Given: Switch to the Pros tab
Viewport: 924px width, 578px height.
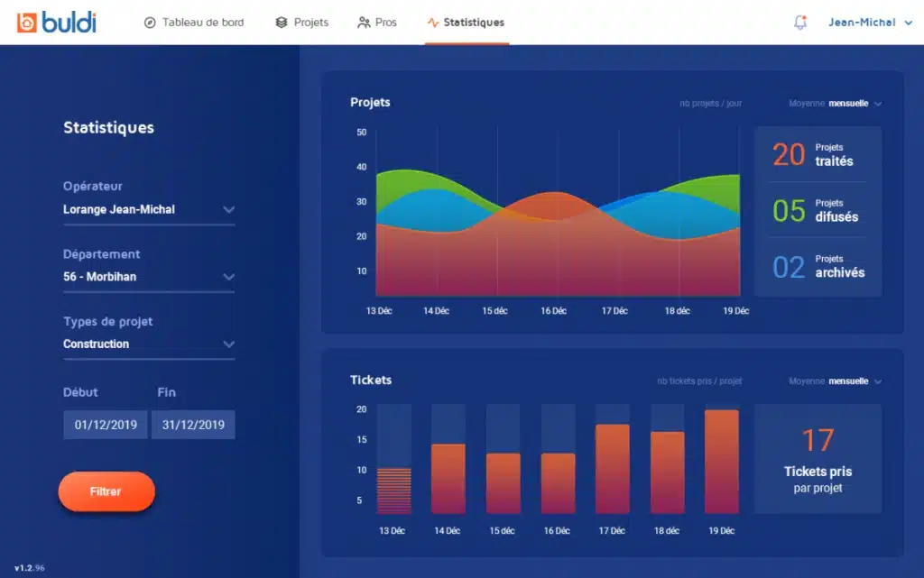Looking at the screenshot, I should [377, 23].
